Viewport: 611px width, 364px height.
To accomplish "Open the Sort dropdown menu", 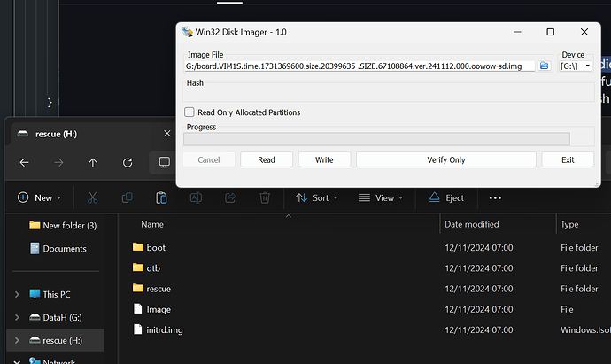I will click(x=312, y=198).
